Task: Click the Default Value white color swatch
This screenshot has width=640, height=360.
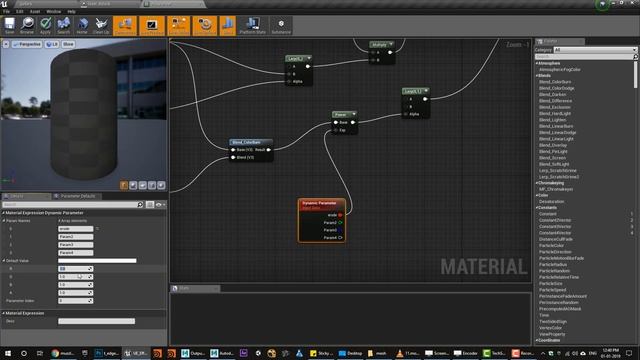Action: tap(97, 260)
